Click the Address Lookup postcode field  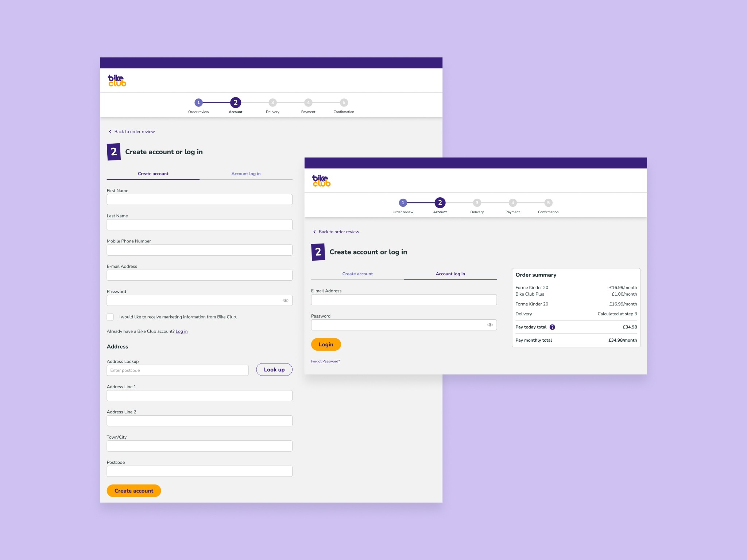pyautogui.click(x=177, y=369)
